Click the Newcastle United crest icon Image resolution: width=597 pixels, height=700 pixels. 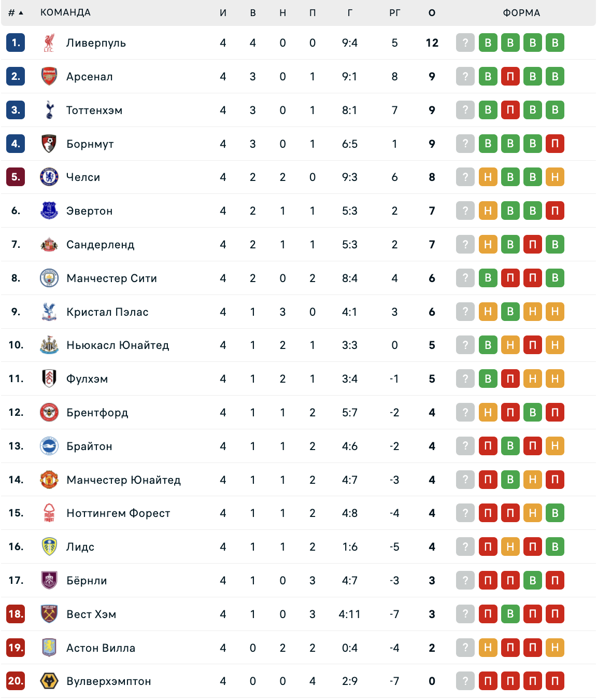(x=49, y=345)
